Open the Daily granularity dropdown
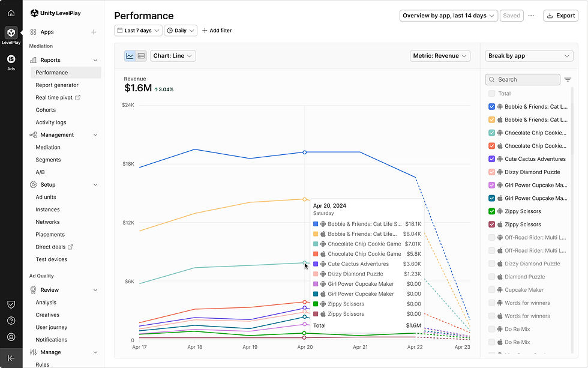 181,31
